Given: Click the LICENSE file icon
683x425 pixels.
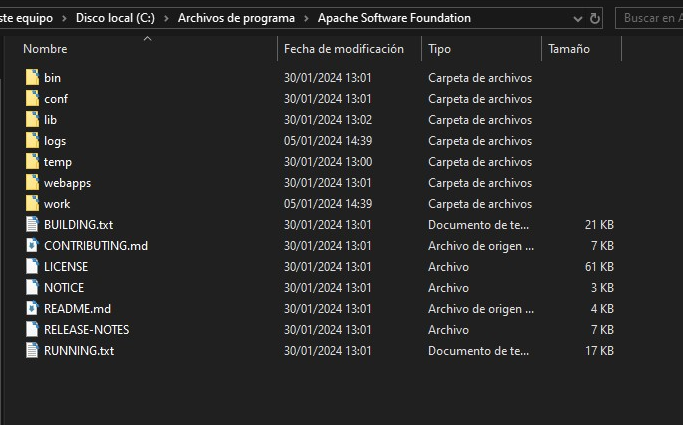Looking at the screenshot, I should pos(32,267).
